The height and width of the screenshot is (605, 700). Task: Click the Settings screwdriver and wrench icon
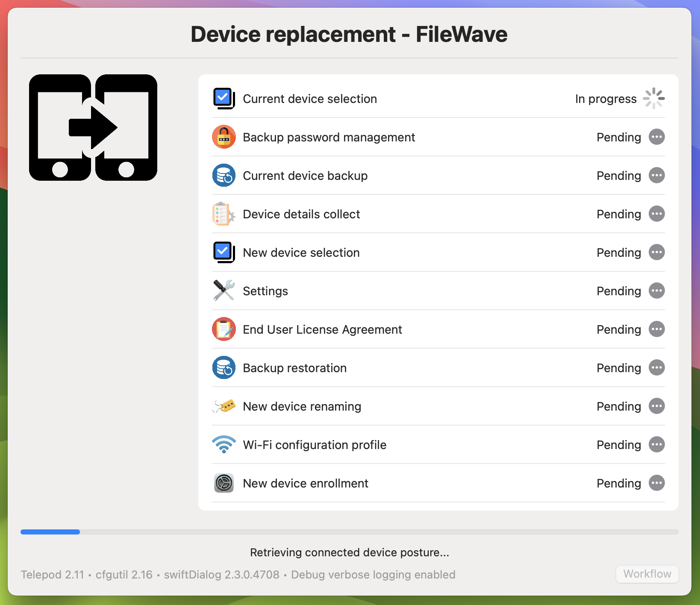coord(224,291)
